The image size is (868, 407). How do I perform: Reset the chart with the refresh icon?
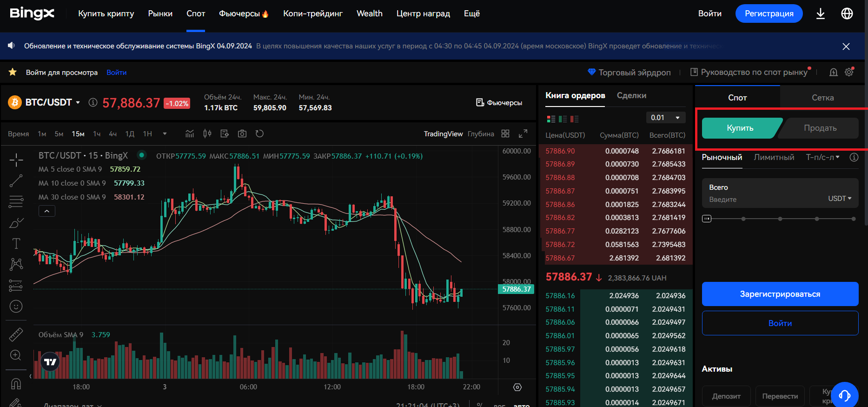259,134
